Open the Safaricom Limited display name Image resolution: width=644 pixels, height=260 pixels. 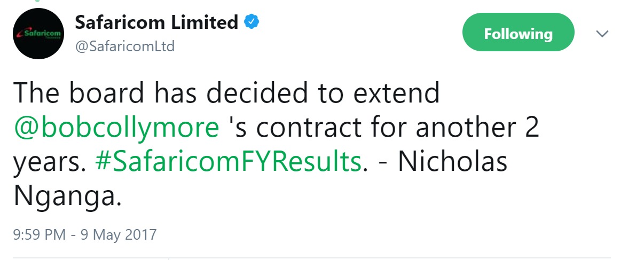tap(156, 22)
